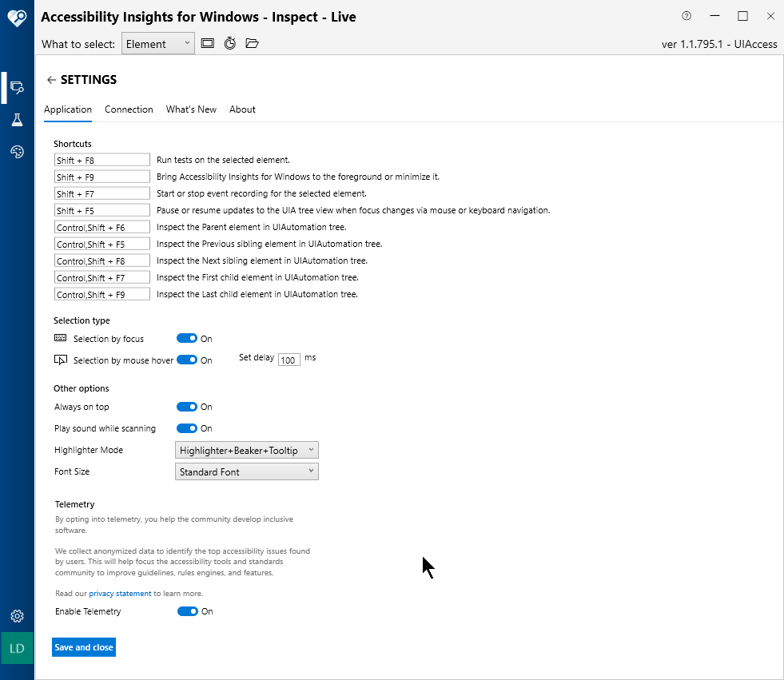Select the Application tab
The image size is (784, 680).
tap(68, 109)
